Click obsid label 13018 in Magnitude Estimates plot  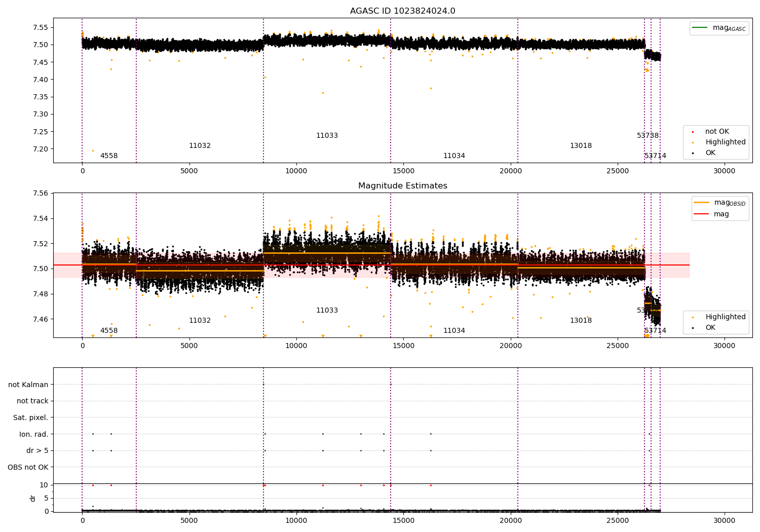coord(581,321)
